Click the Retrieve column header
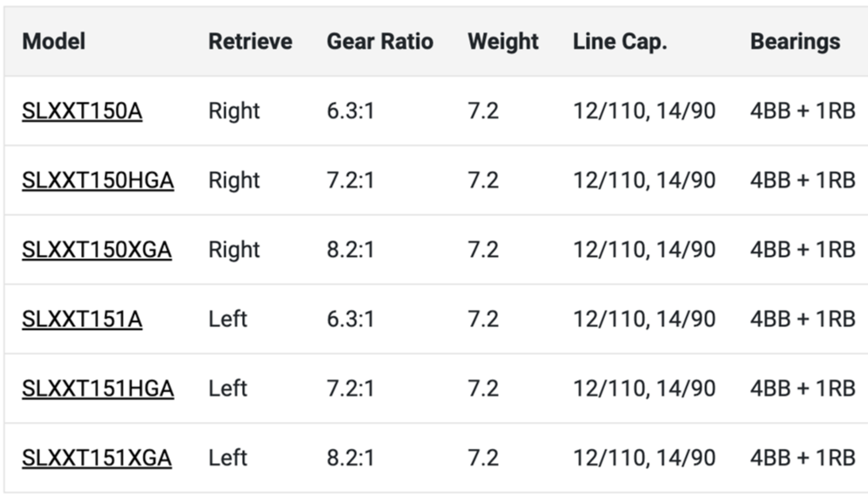The width and height of the screenshot is (868, 496). tap(250, 42)
